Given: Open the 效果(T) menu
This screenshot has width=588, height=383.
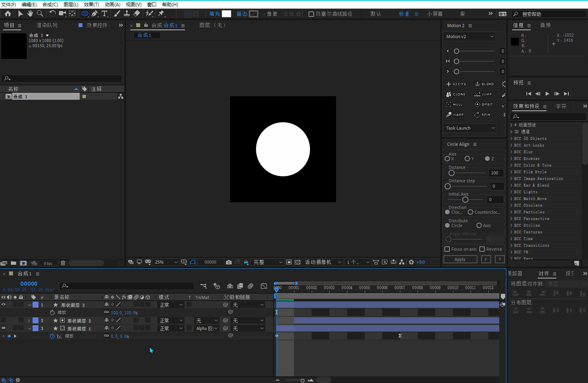Looking at the screenshot, I should 91,4.
